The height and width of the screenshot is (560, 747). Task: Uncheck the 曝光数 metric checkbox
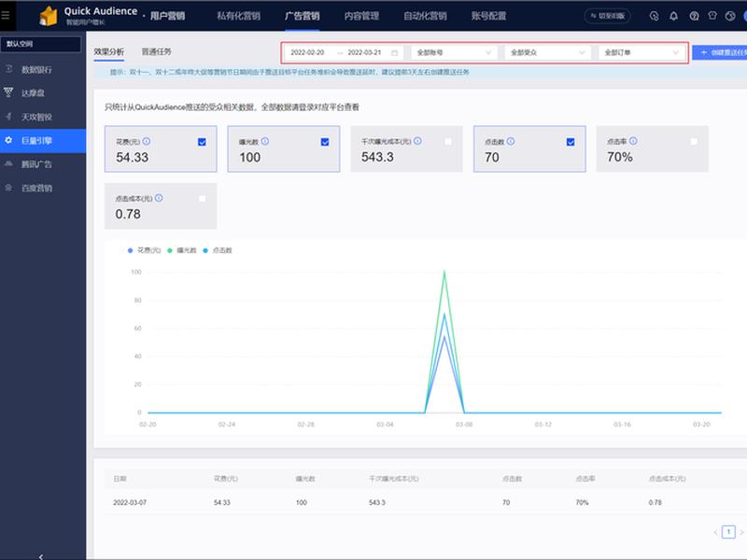(x=325, y=142)
